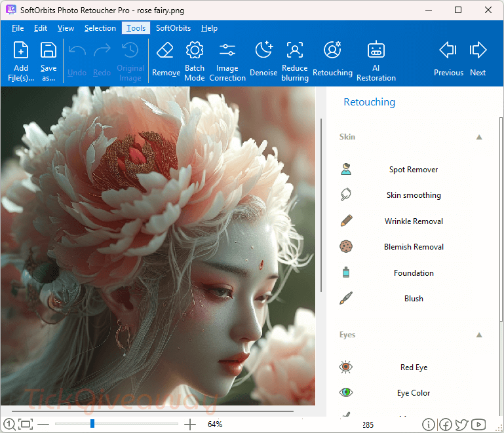Click the Spot Remover icon

tap(346, 169)
